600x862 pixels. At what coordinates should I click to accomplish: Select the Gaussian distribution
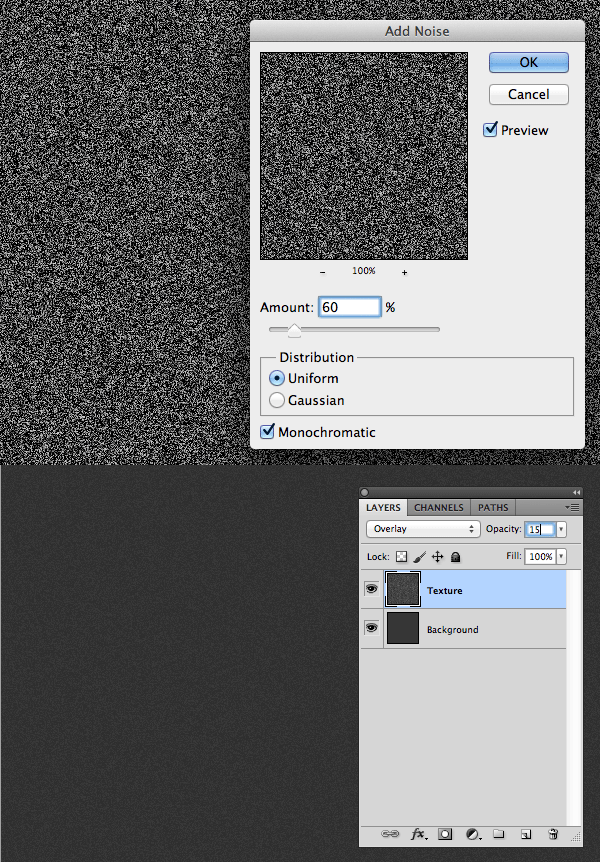[277, 400]
